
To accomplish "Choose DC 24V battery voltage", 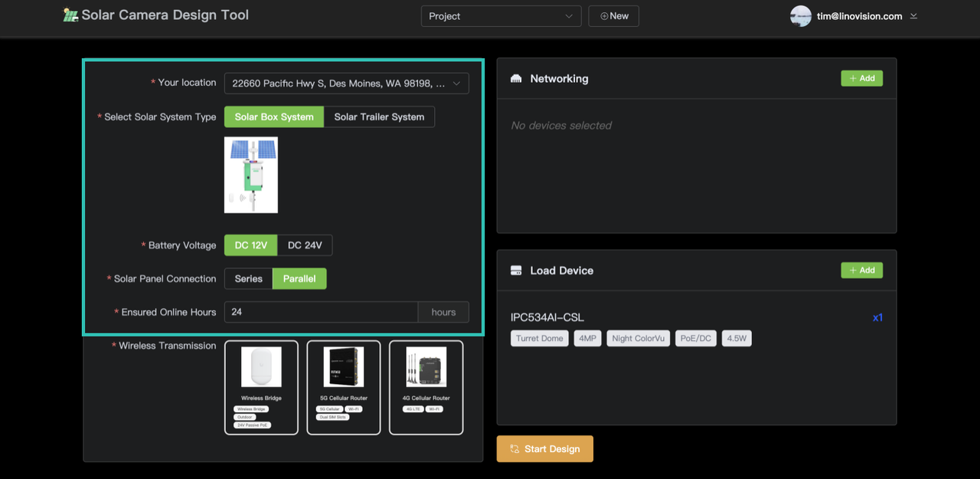I will [305, 245].
